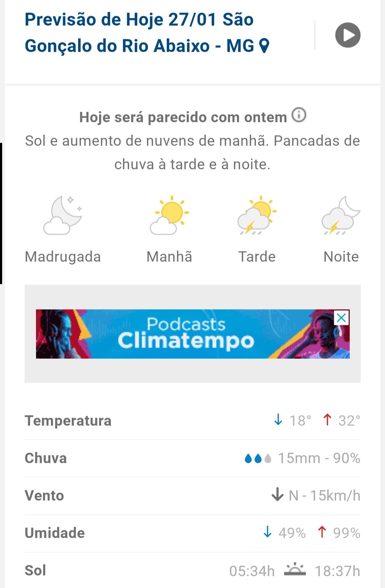385x588 pixels.
Task: Close the Podcasts Climatempo ad
Action: 341,317
